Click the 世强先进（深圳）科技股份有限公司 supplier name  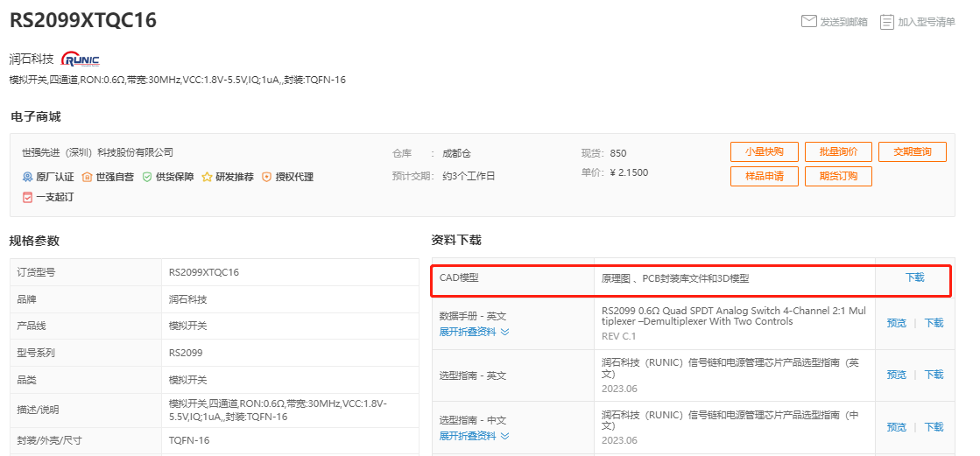pyautogui.click(x=97, y=152)
